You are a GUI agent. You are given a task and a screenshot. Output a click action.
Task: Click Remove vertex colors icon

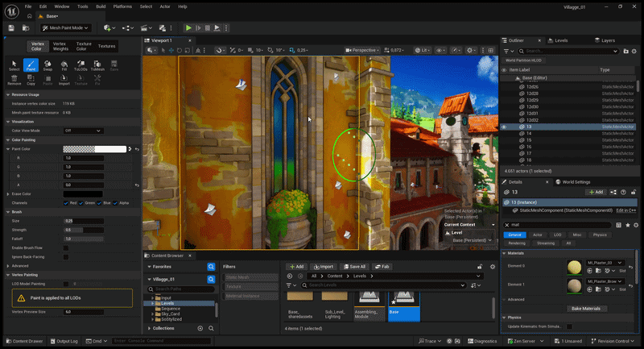[14, 80]
